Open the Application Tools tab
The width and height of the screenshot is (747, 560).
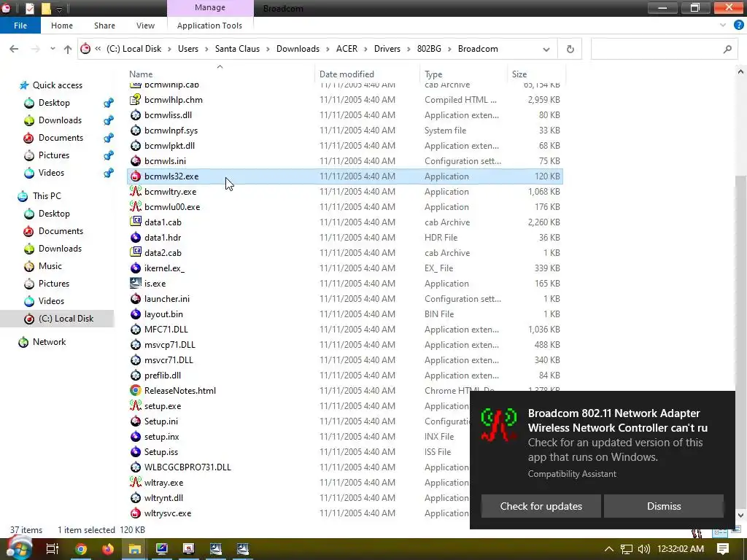click(x=209, y=26)
